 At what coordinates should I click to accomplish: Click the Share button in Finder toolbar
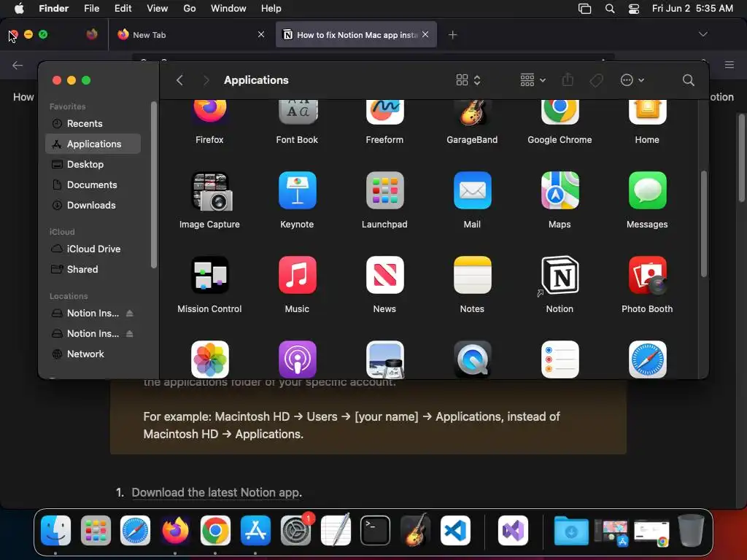click(568, 79)
